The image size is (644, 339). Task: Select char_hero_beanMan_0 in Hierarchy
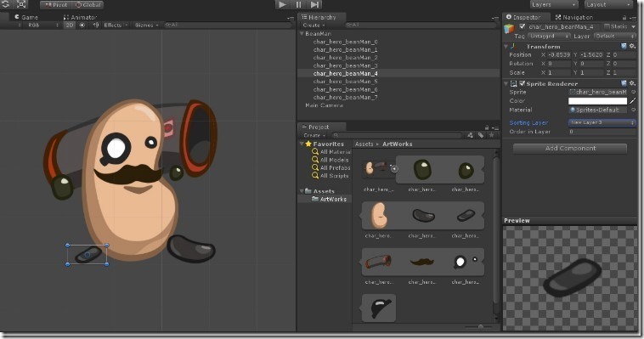[x=345, y=42]
